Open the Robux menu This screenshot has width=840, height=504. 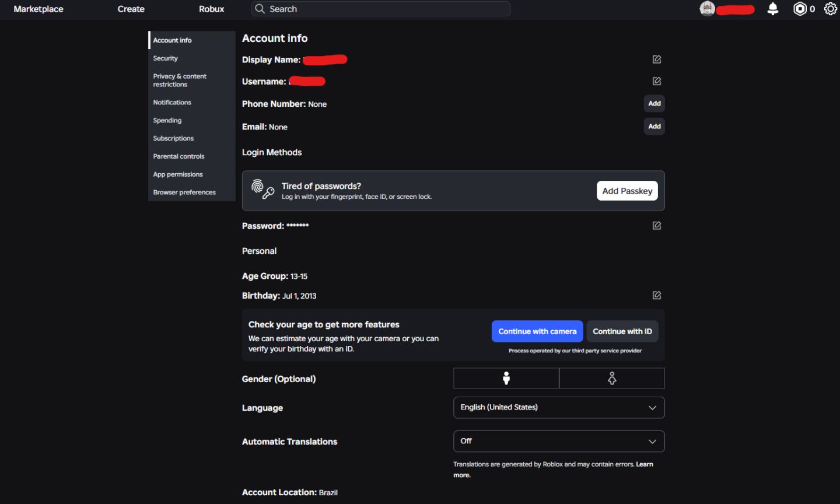click(x=211, y=9)
